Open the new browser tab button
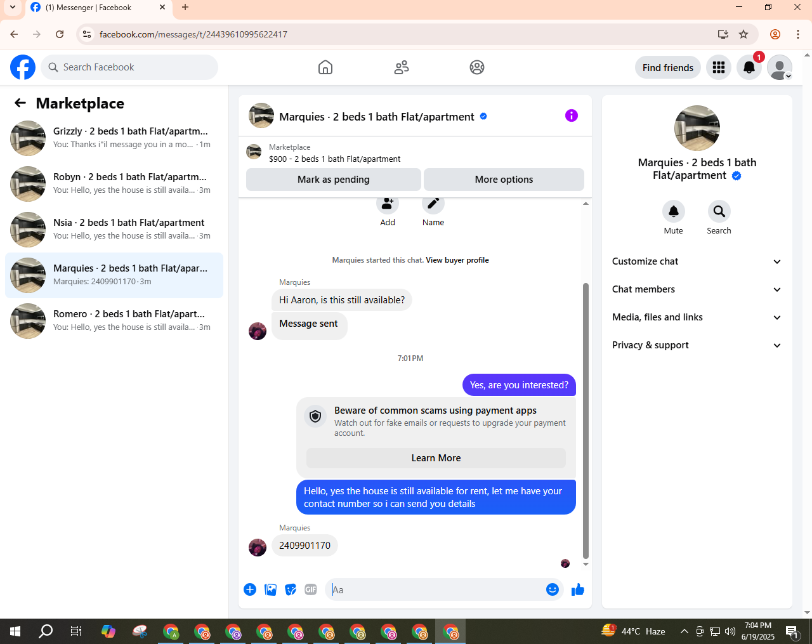Viewport: 812px width, 644px height. [185, 8]
